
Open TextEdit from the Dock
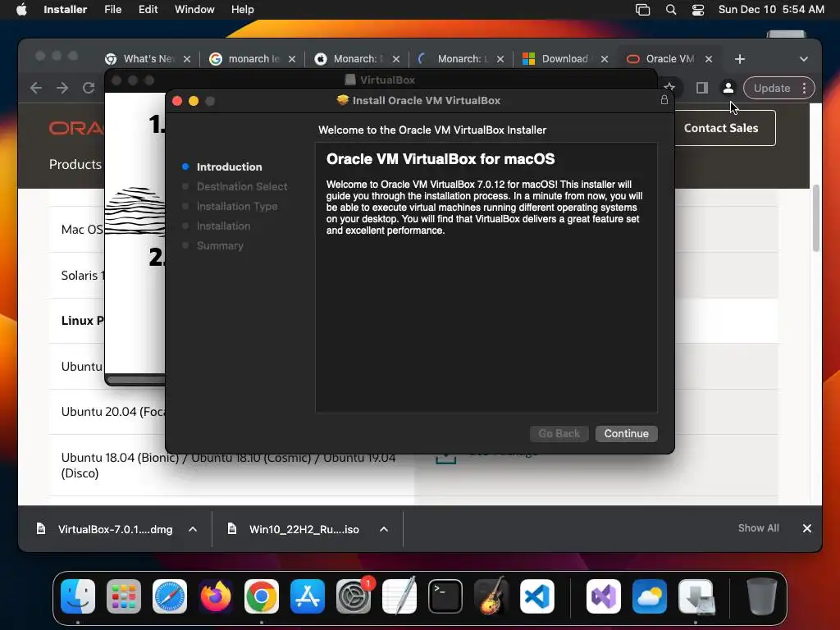pyautogui.click(x=399, y=596)
